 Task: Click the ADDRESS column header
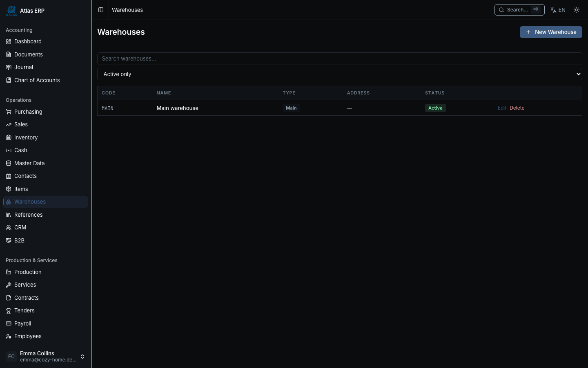(358, 93)
